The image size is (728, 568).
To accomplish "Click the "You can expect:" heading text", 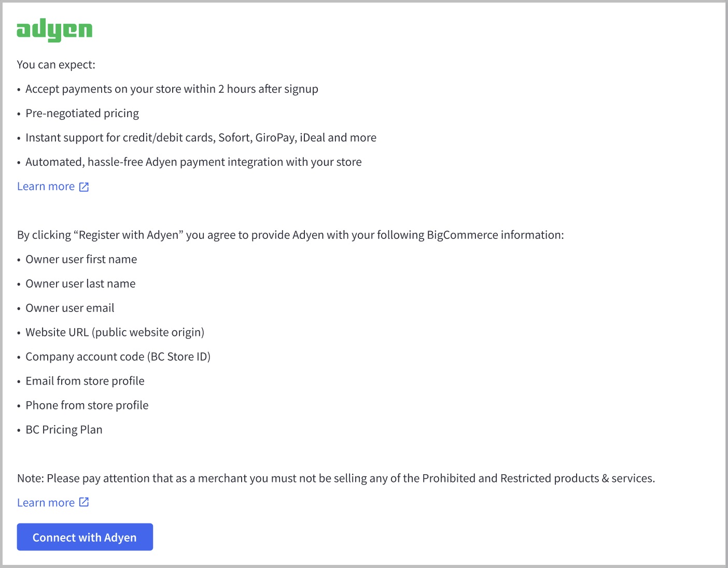I will pos(56,65).
